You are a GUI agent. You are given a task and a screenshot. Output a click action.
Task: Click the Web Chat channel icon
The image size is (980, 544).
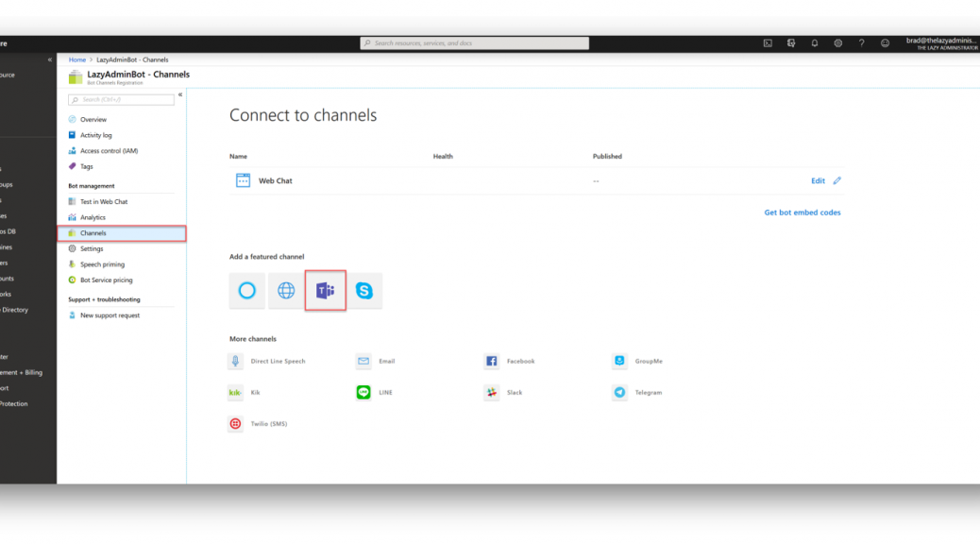244,180
